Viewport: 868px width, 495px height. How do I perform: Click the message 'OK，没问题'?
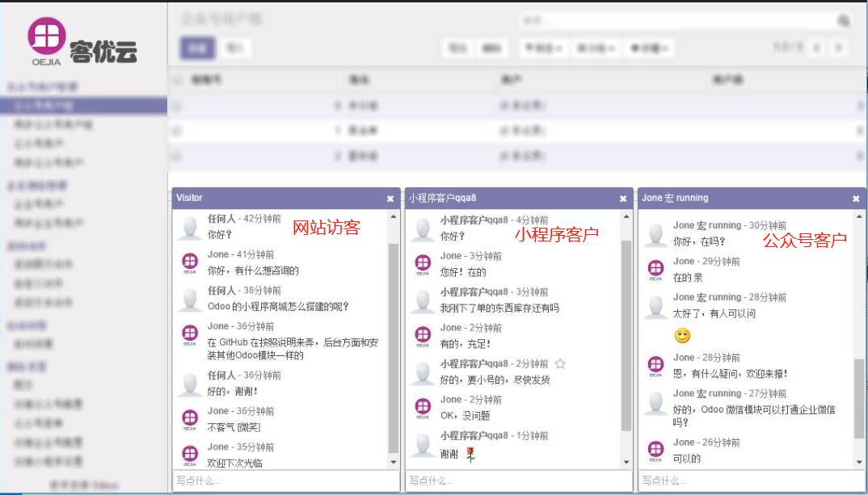(x=465, y=415)
